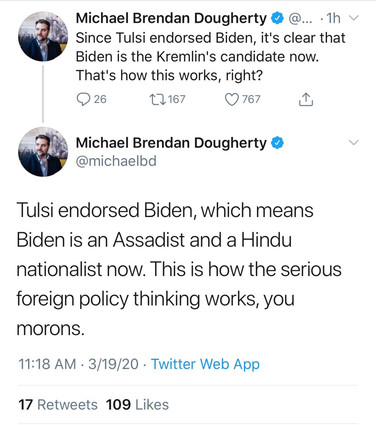Image resolution: width=376 pixels, height=425 pixels.
Task: Click verified badge beside second Dougherty name
Action: [x=277, y=143]
